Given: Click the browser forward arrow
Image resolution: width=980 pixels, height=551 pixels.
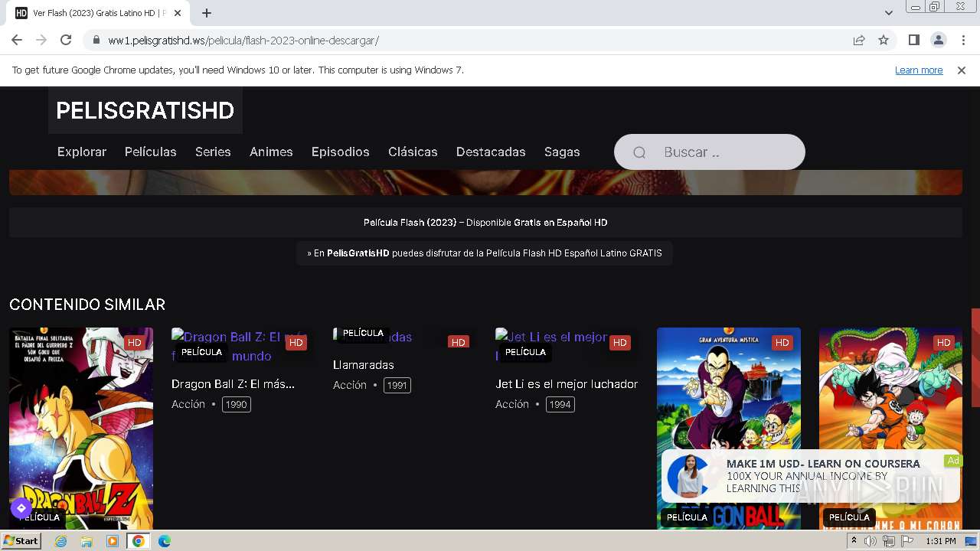Looking at the screenshot, I should tap(41, 40).
